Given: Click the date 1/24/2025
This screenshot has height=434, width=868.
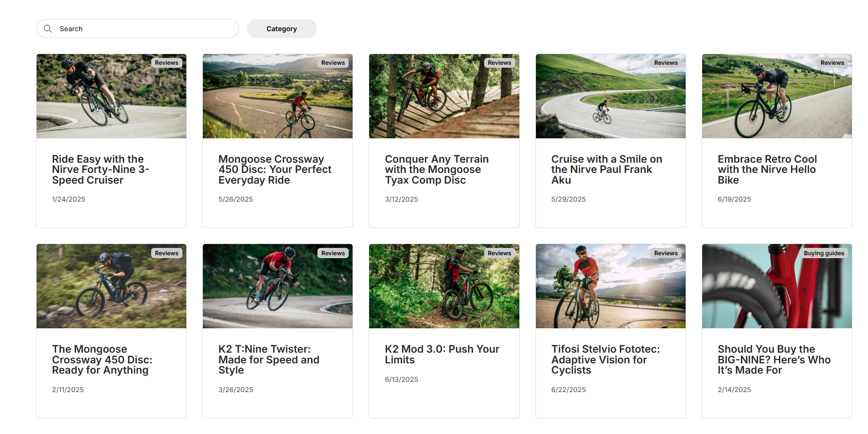Looking at the screenshot, I should click(x=69, y=199).
